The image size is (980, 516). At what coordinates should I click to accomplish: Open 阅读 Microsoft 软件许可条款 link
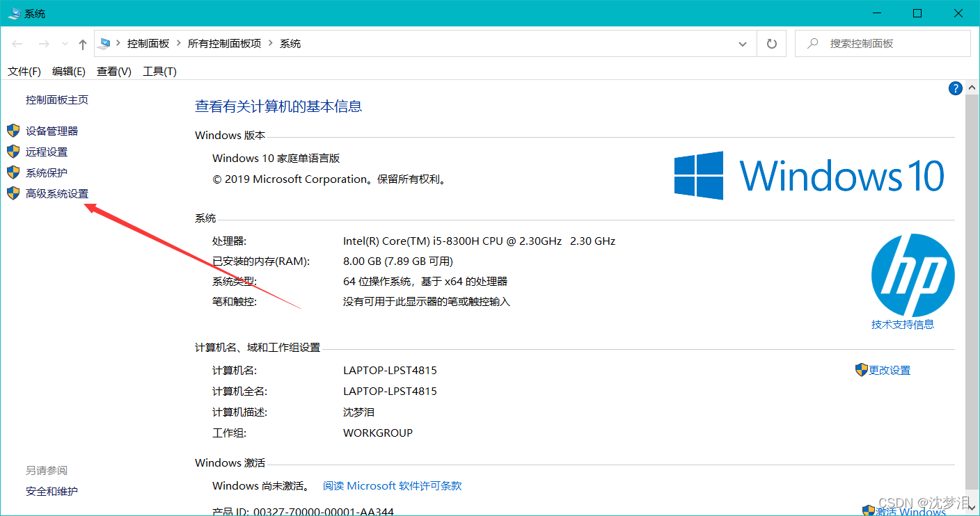[393, 486]
